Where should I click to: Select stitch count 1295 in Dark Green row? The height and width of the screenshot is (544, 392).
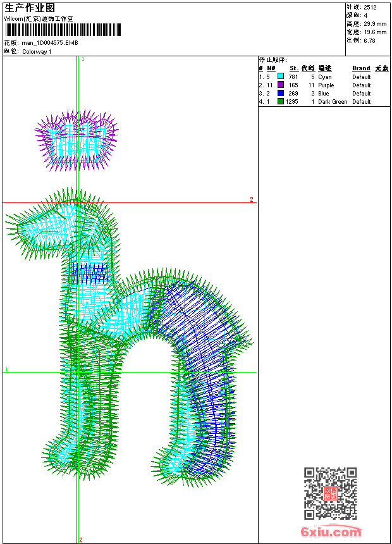click(291, 102)
